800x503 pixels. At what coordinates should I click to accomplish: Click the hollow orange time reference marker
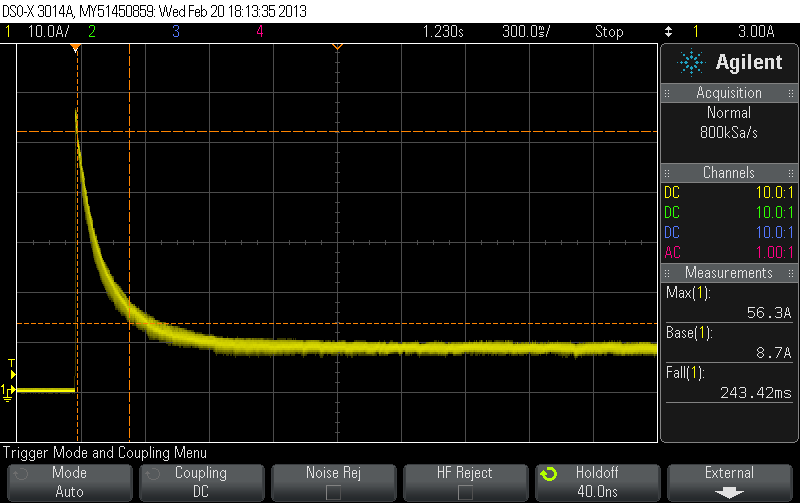pyautogui.click(x=337, y=47)
